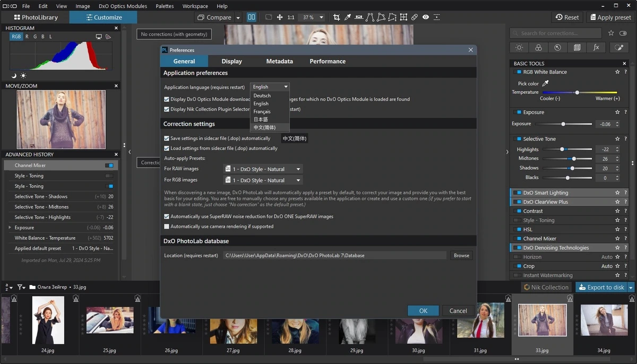The width and height of the screenshot is (637, 364).
Task: Select the Repair bandage tool
Action: tap(415, 18)
